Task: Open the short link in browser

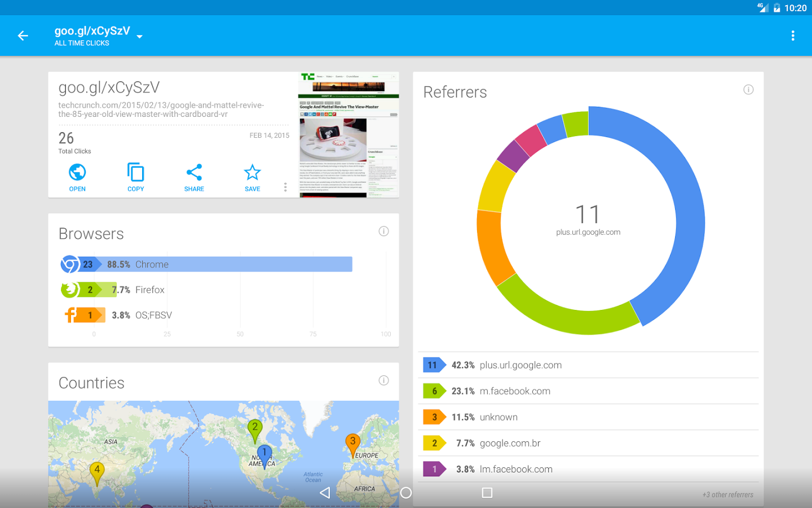Action: (x=77, y=177)
